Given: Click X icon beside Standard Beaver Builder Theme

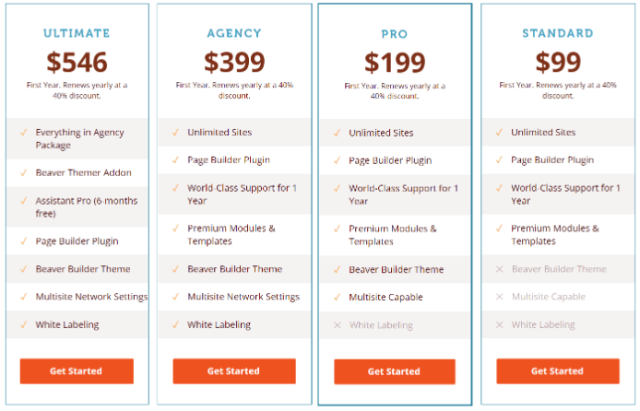Looking at the screenshot, I should (499, 269).
